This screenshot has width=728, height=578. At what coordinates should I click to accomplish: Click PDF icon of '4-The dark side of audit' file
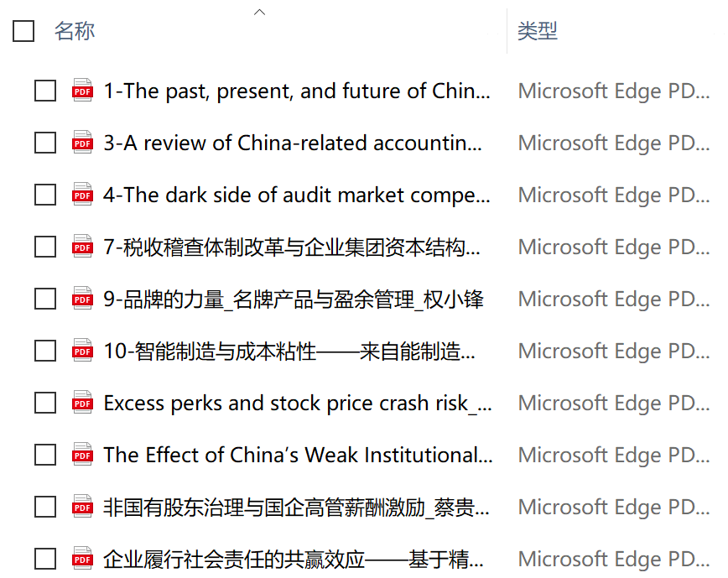[82, 195]
